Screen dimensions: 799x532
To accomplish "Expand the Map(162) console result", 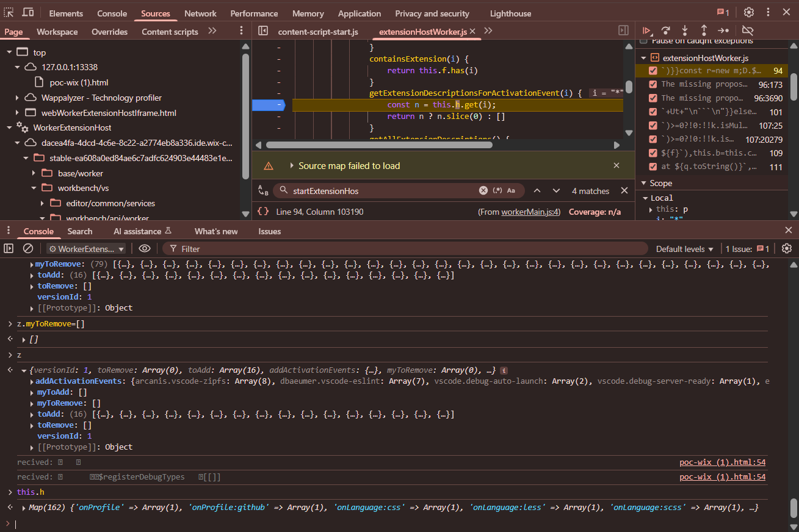I will click(24, 508).
